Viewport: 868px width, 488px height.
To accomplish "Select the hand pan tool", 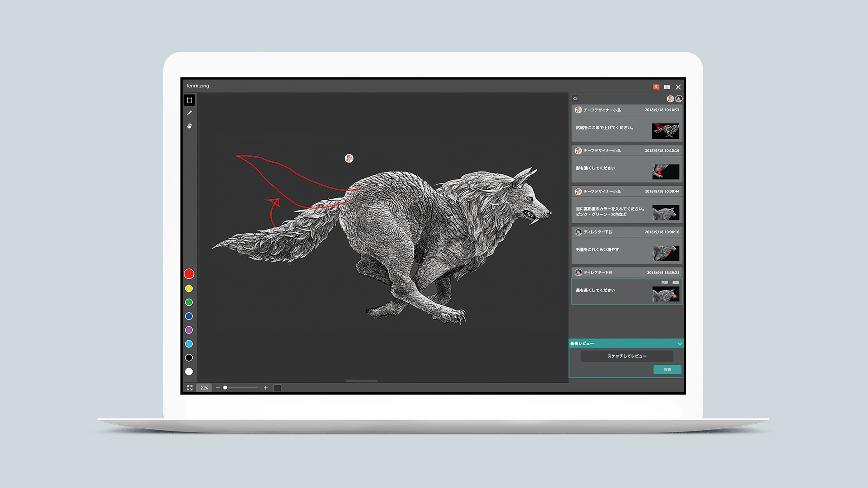I will [189, 126].
